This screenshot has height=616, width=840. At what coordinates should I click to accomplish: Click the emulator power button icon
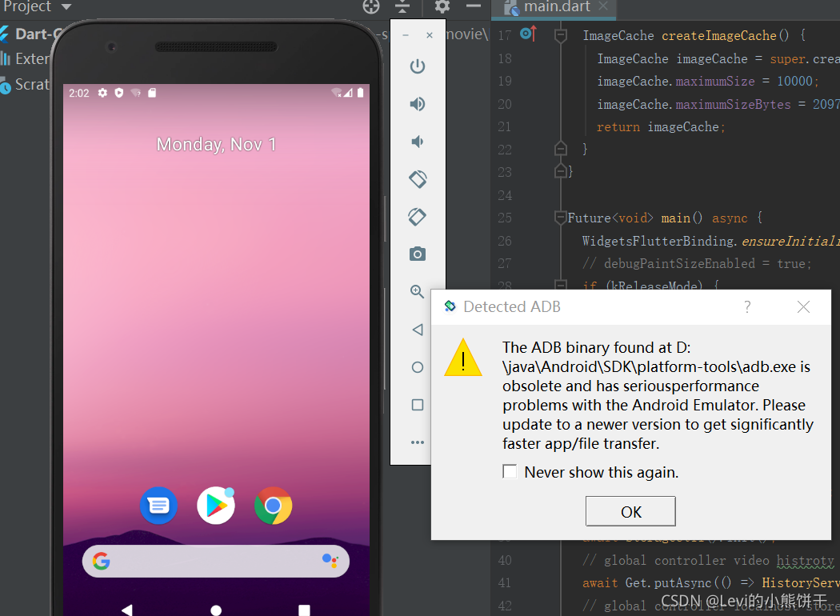[x=418, y=66]
